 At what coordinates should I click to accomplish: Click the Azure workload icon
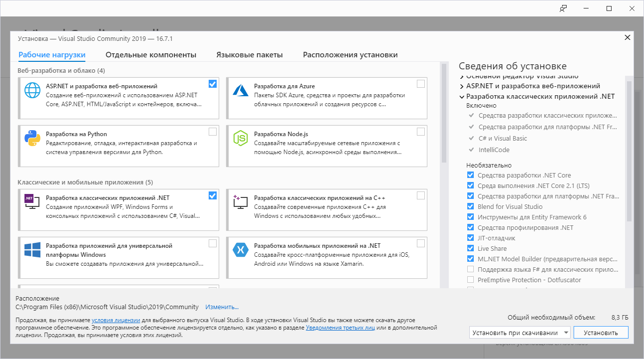click(241, 90)
